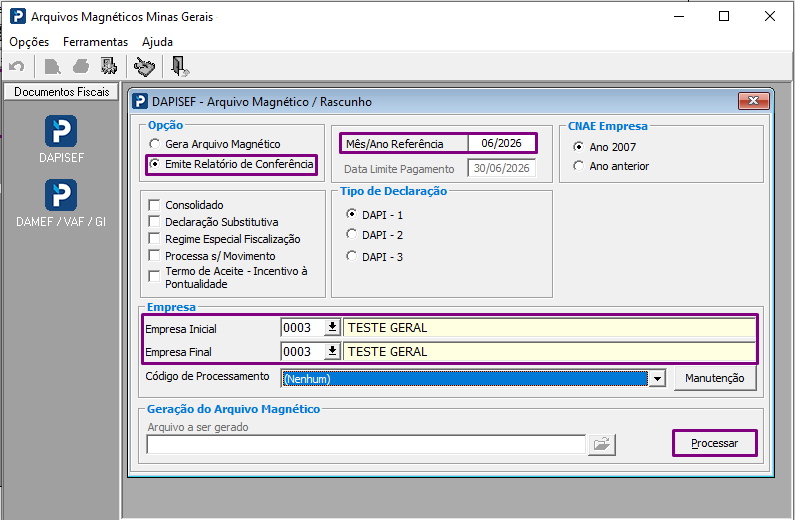The width and height of the screenshot is (795, 520).
Task: Click the handshake toolbar icon
Action: tap(144, 66)
